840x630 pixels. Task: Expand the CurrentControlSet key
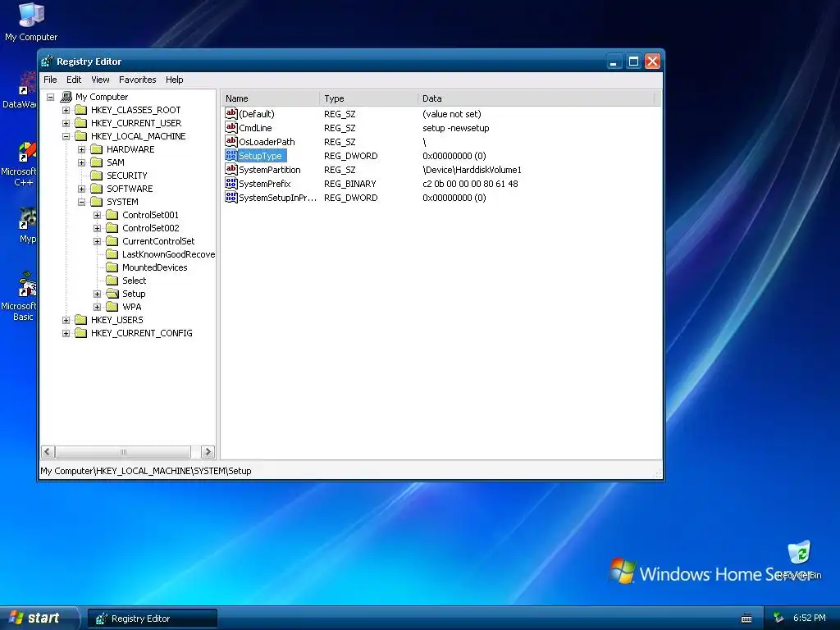tap(97, 242)
